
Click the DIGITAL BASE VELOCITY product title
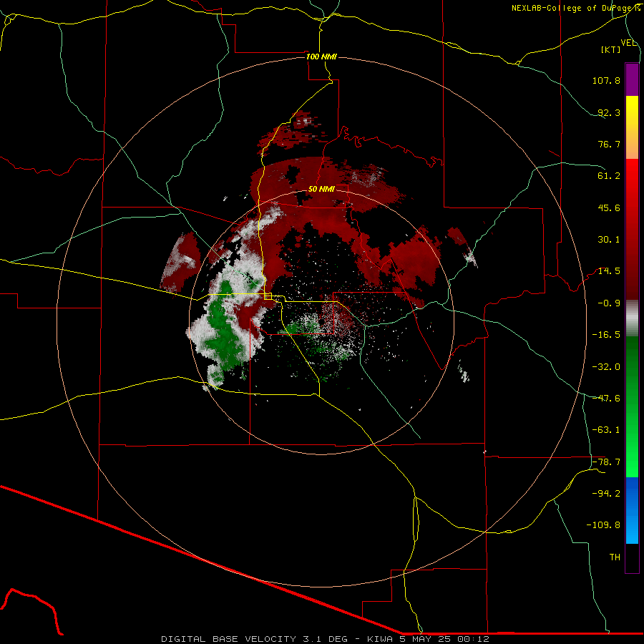[228, 639]
